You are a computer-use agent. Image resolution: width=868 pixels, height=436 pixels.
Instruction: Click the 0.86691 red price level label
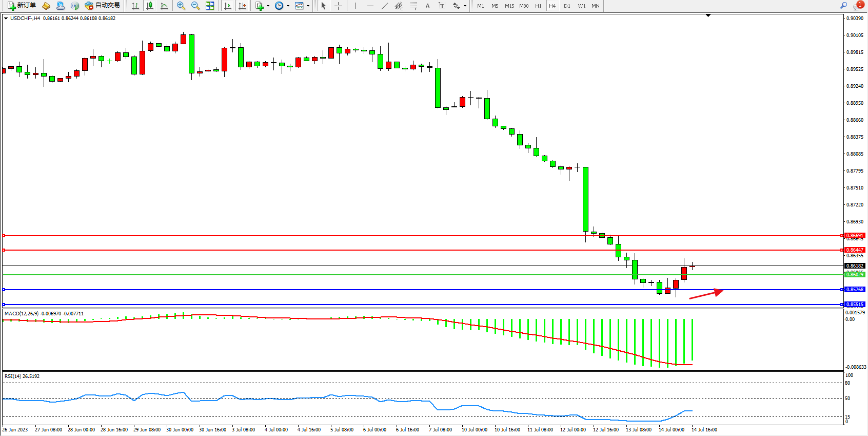tap(855, 236)
